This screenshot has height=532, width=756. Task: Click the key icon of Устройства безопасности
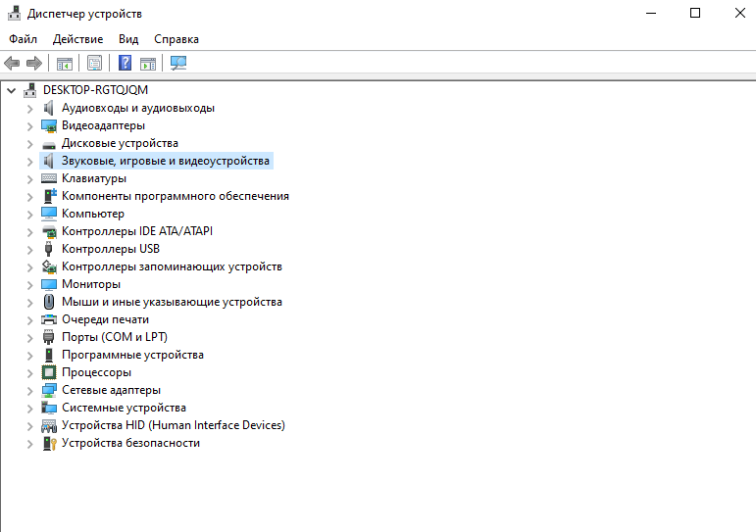coord(50,443)
